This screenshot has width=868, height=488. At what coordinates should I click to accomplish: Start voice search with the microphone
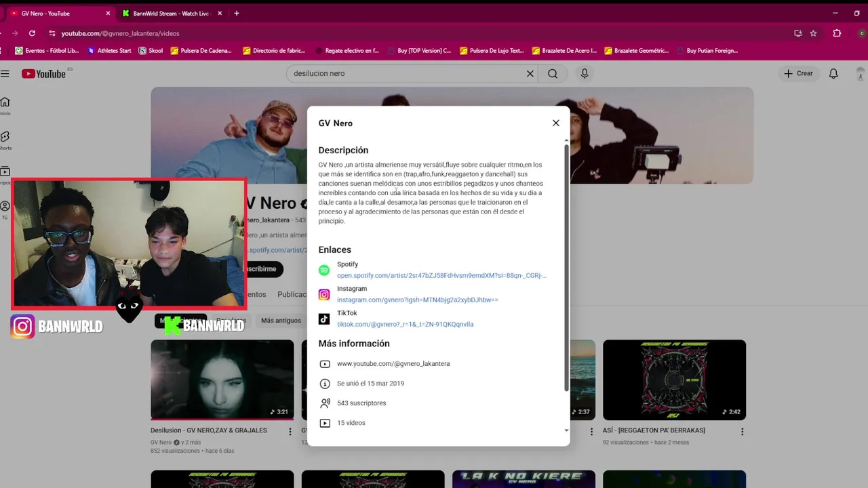point(585,73)
